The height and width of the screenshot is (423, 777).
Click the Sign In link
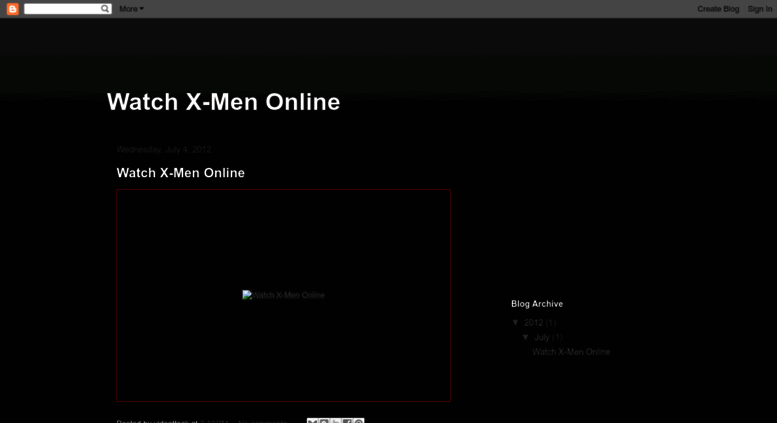pyautogui.click(x=760, y=9)
